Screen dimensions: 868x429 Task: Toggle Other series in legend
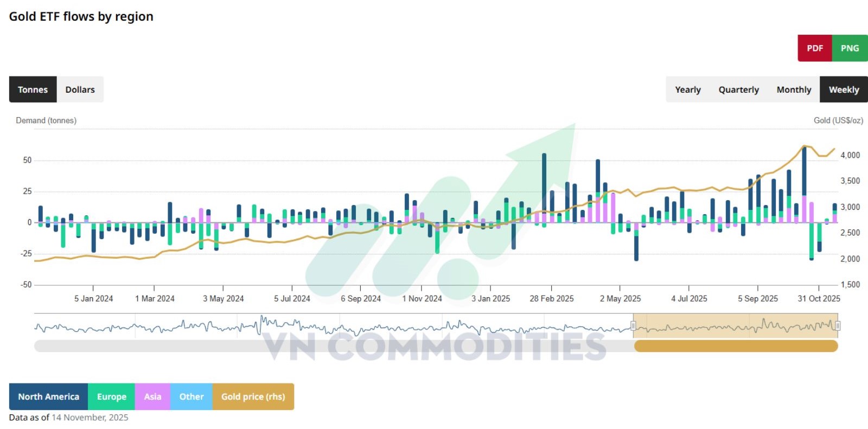192,396
